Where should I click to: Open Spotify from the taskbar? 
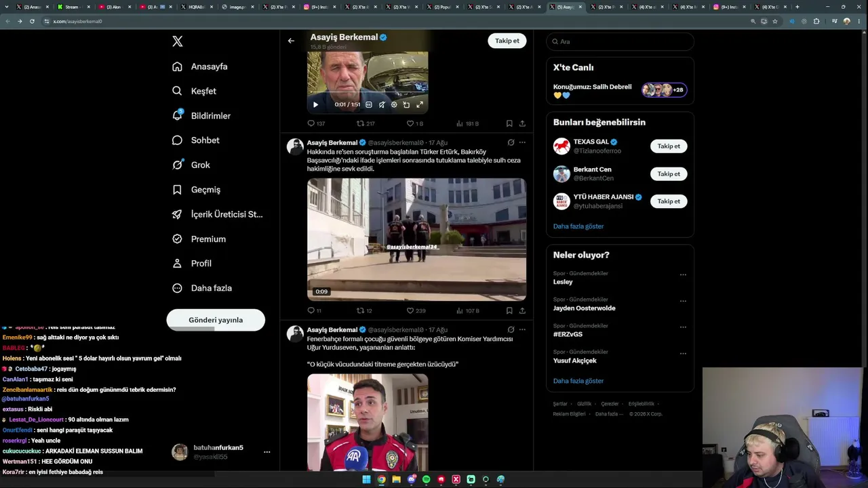(426, 479)
